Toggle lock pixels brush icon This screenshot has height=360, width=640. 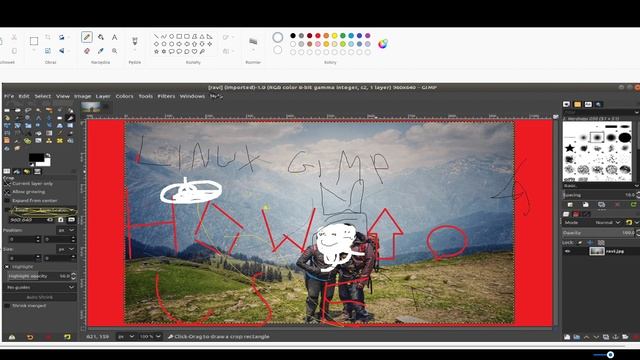pos(580,242)
